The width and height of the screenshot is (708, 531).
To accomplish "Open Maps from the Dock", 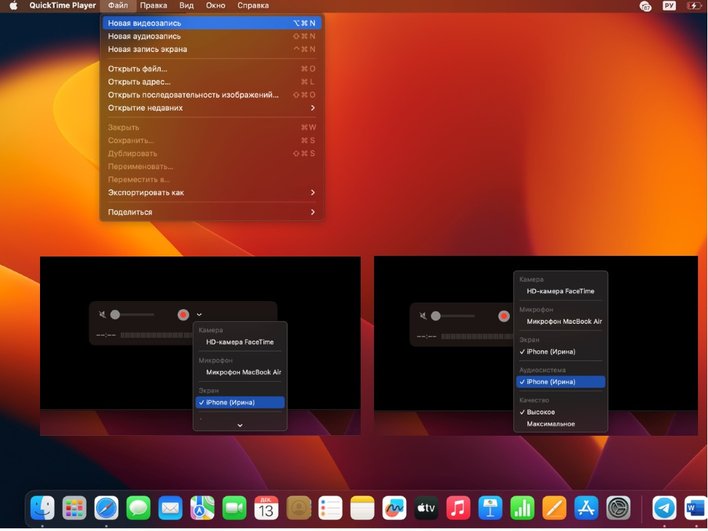I will pos(202,508).
